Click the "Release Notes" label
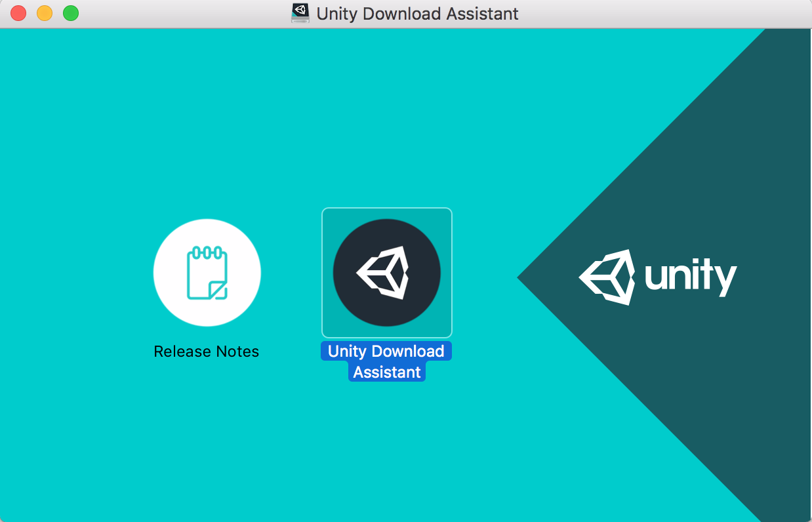 pos(207,351)
